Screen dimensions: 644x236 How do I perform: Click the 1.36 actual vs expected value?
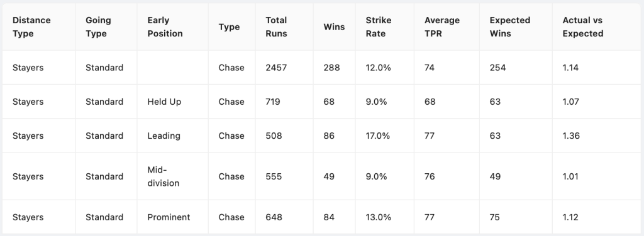coord(571,136)
